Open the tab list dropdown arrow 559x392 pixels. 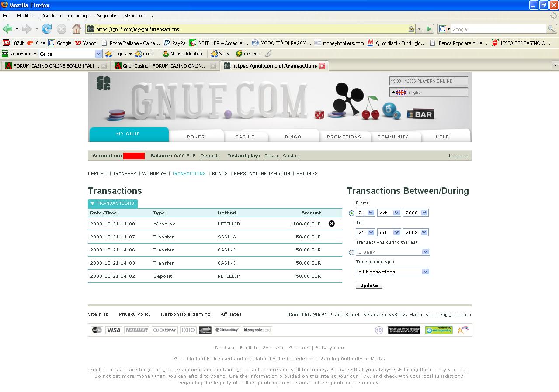click(556, 66)
